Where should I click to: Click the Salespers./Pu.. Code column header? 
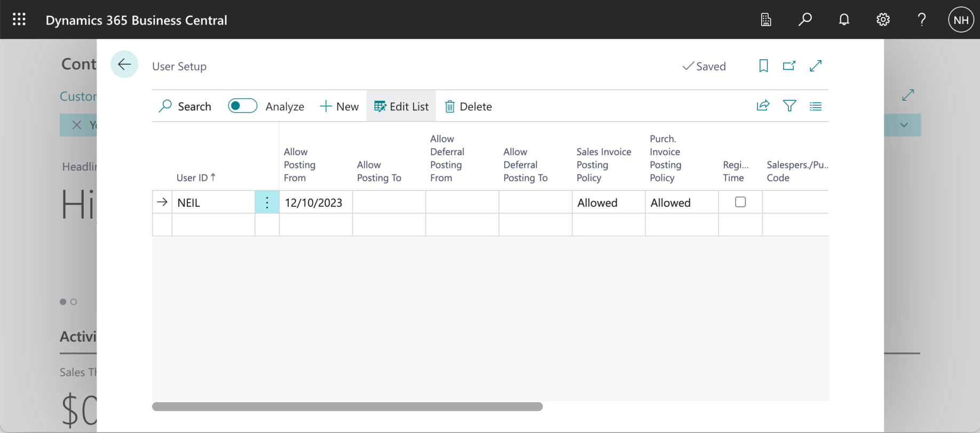tap(797, 171)
